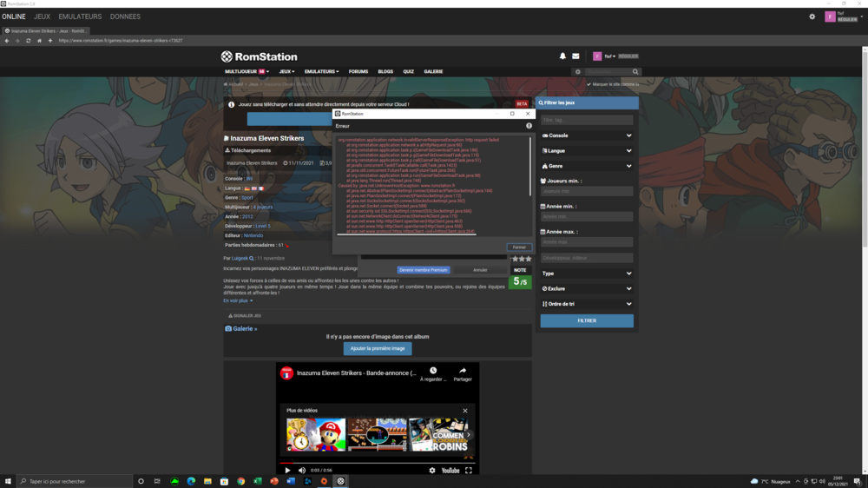Image resolution: width=868 pixels, height=488 pixels.
Task: Open Google Chrome from taskbar
Action: tap(240, 481)
